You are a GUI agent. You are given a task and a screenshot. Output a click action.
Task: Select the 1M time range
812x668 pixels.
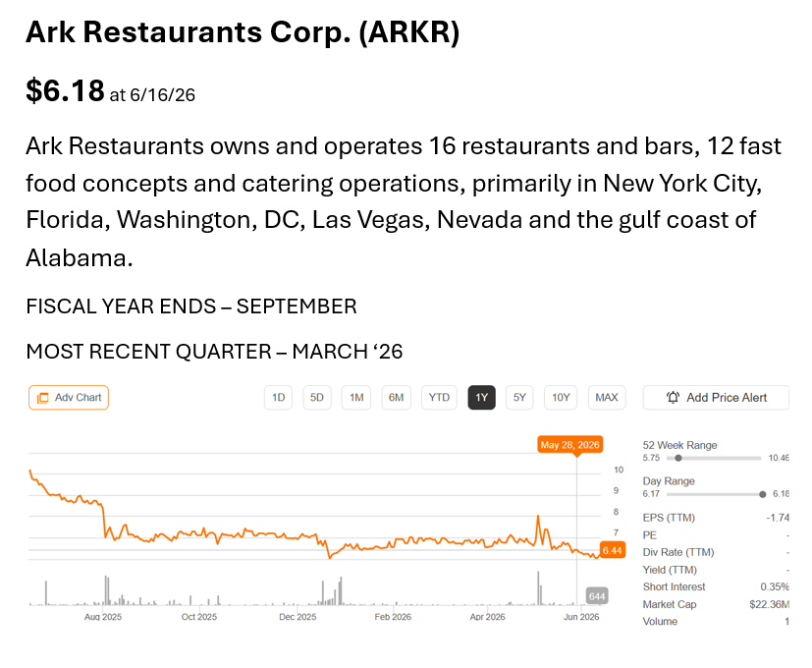coord(356,398)
